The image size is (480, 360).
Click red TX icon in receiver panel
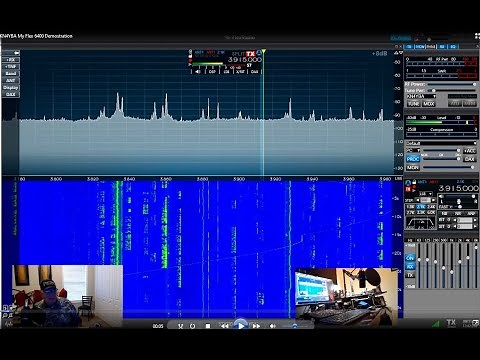[x=408, y=189]
